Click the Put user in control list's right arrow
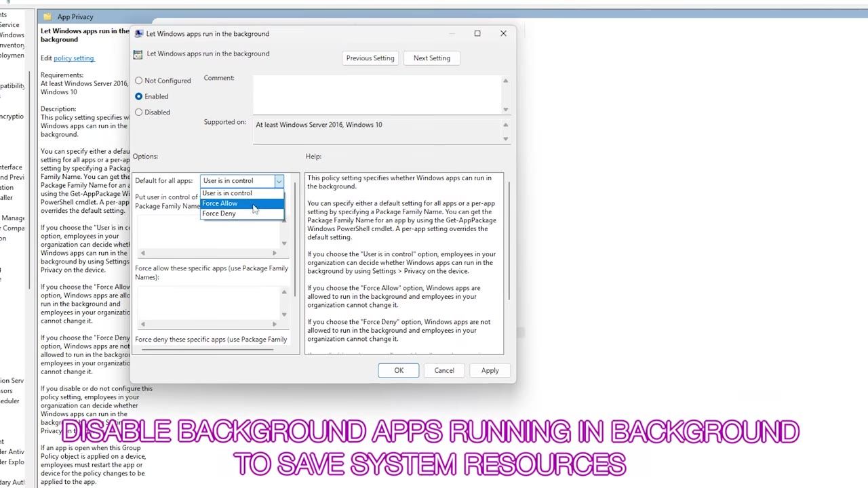868x488 pixels. click(x=274, y=253)
